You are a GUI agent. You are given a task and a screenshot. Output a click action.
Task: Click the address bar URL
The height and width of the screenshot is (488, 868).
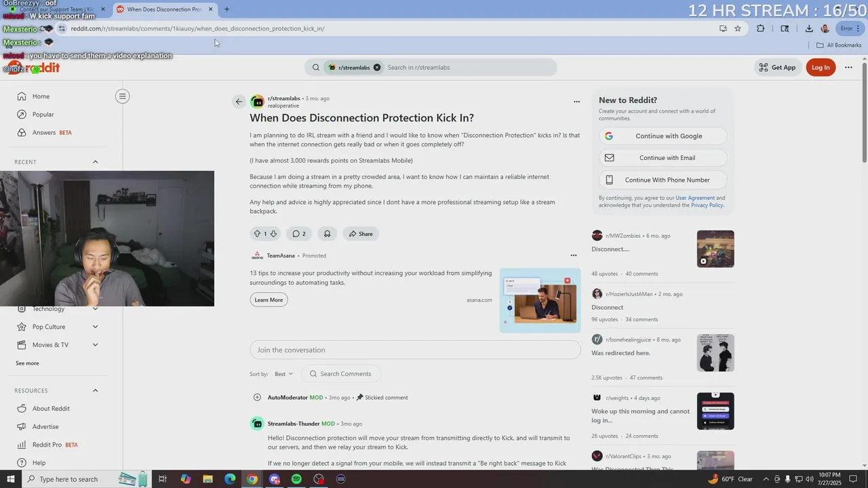pyautogui.click(x=197, y=28)
